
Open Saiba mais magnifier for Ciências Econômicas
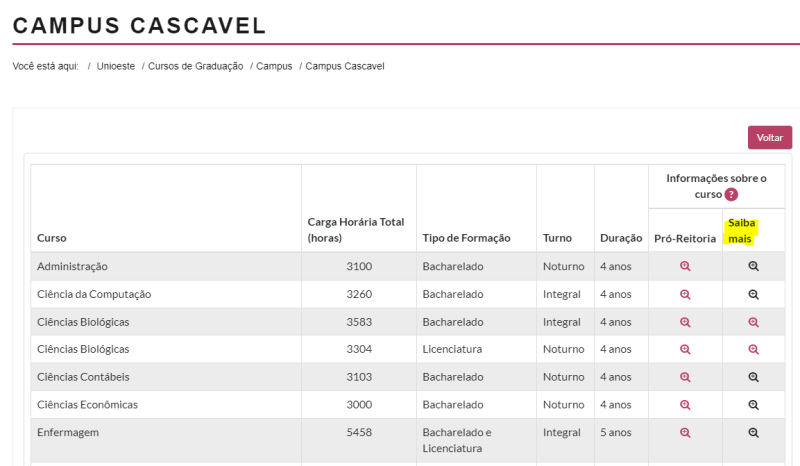click(754, 405)
